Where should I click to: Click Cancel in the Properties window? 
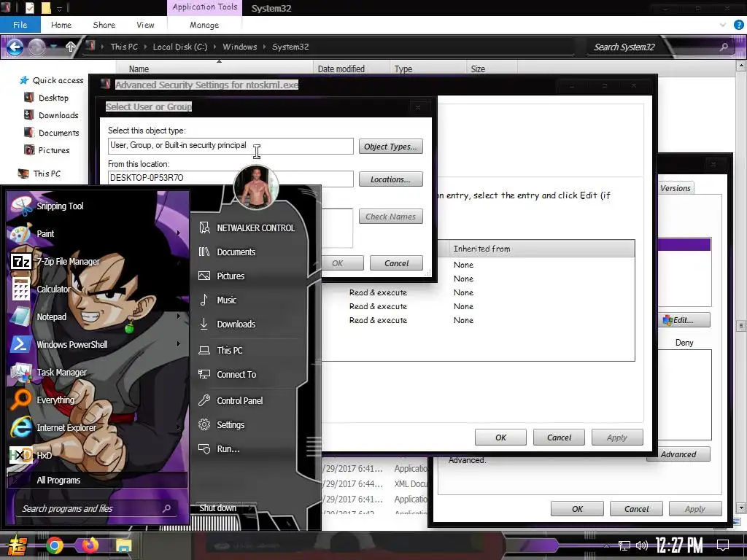coord(636,508)
